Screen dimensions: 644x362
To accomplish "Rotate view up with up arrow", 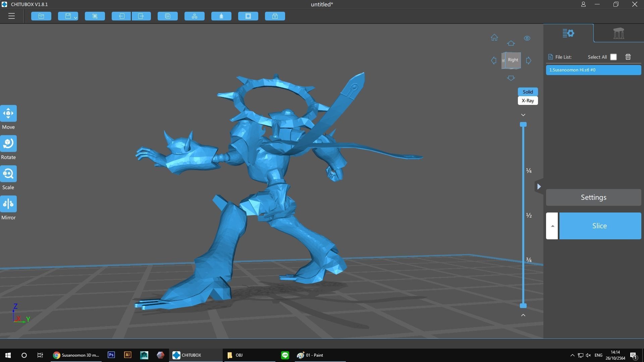I will click(x=511, y=43).
